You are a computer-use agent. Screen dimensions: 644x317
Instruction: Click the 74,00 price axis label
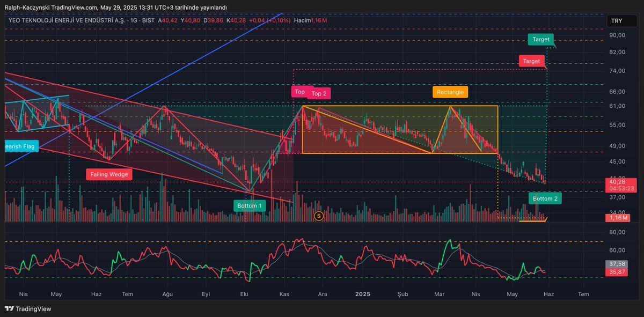[x=617, y=71]
